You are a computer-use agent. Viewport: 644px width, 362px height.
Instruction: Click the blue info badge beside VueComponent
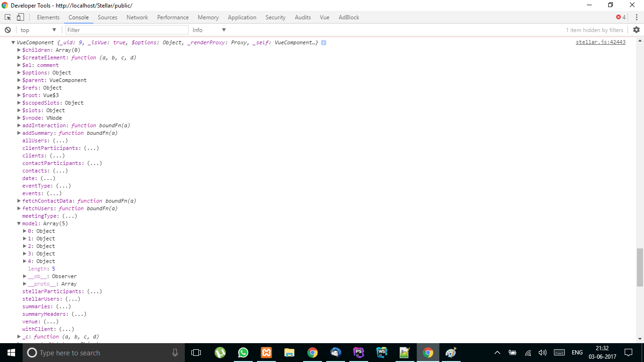point(324,42)
